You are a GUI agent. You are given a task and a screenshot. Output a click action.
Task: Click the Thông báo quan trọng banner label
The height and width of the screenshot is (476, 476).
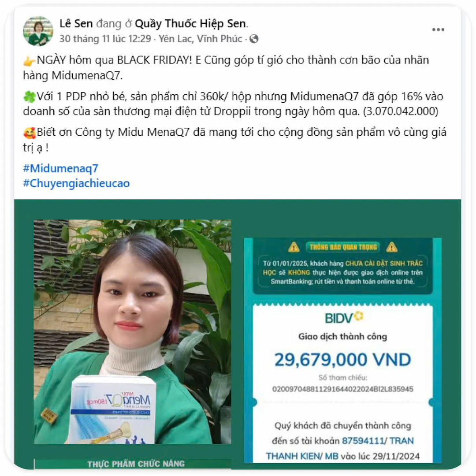343,247
